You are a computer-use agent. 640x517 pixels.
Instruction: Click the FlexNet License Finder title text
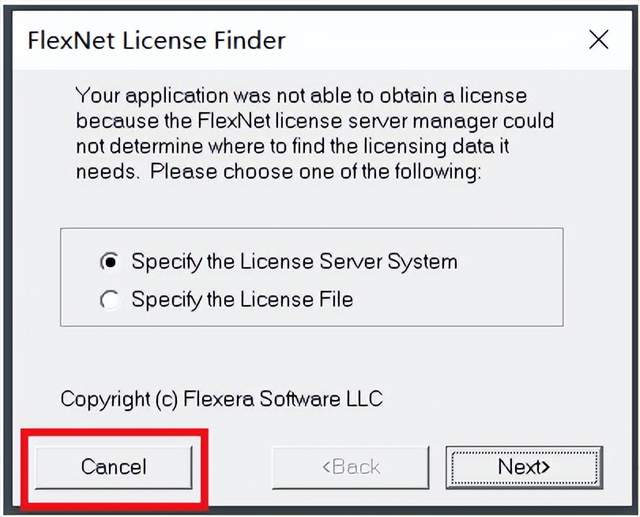156,41
